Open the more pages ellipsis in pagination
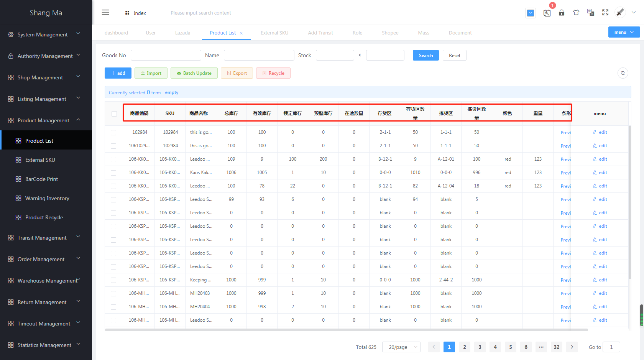The width and height of the screenshot is (644, 360). [541, 347]
